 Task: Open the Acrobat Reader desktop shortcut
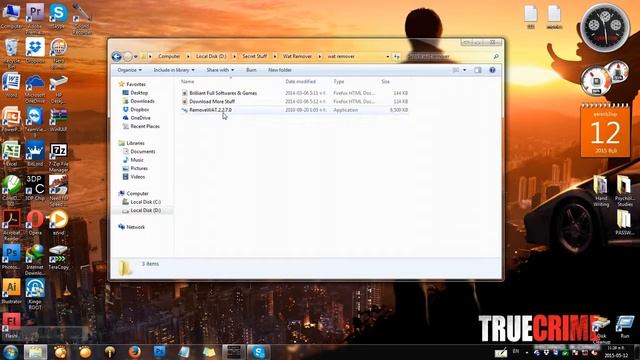(11, 225)
